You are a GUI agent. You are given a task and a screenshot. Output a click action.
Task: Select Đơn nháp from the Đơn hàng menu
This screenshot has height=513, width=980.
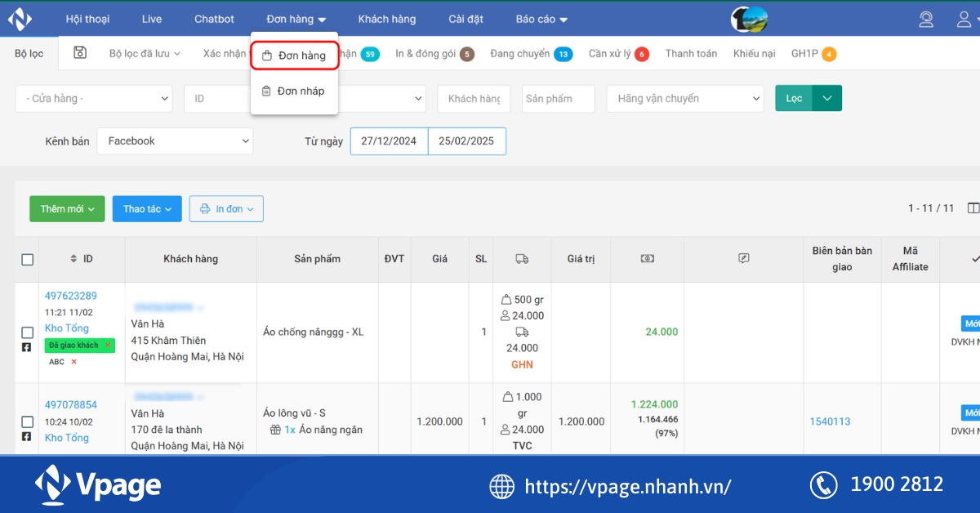(x=294, y=91)
